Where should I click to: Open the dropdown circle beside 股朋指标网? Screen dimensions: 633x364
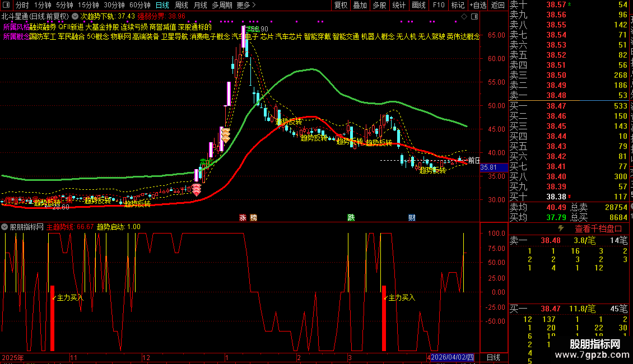(x=4, y=227)
